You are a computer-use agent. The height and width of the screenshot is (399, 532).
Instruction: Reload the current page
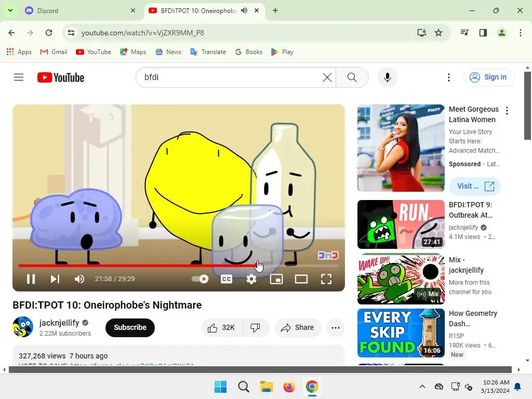point(49,33)
